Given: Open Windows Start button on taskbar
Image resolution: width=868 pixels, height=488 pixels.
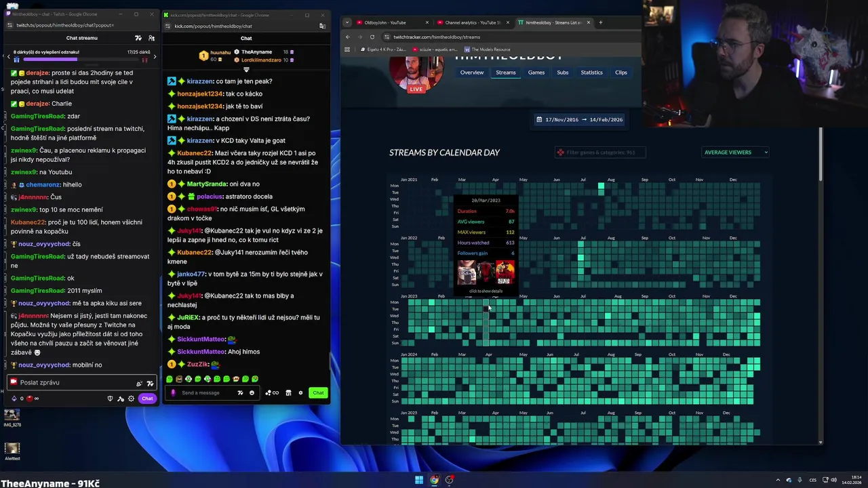Looking at the screenshot, I should point(419,480).
